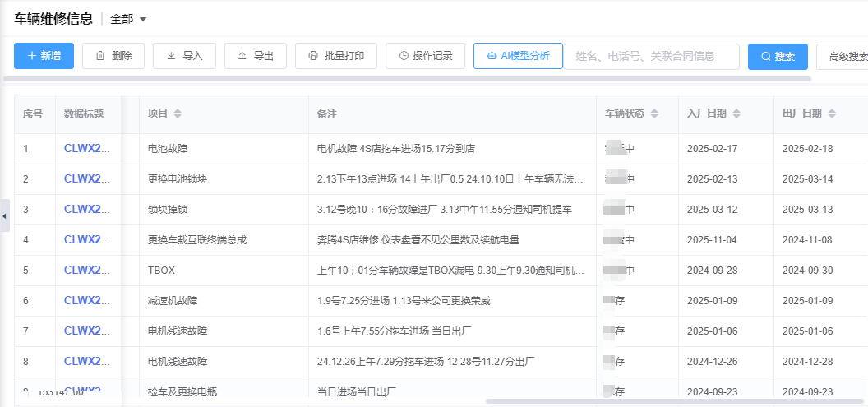Click the 删除 delete button

click(113, 56)
